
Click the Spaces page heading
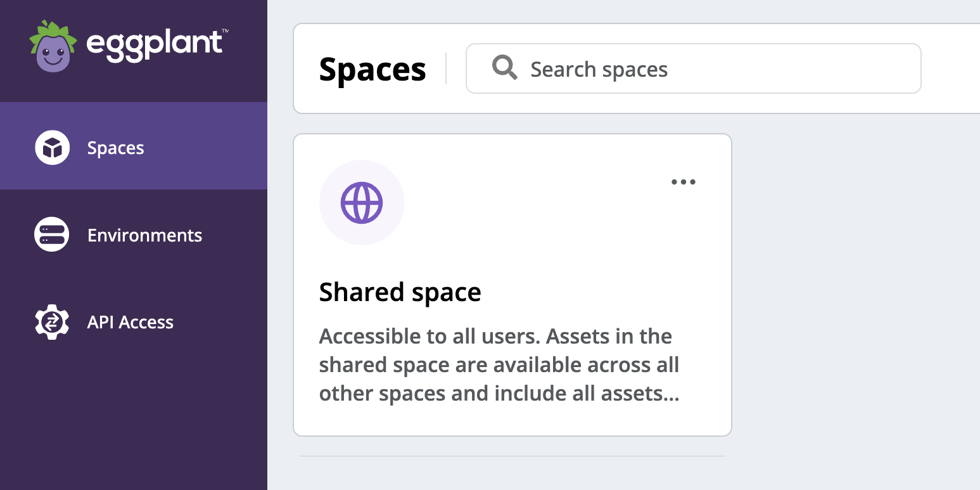click(372, 69)
